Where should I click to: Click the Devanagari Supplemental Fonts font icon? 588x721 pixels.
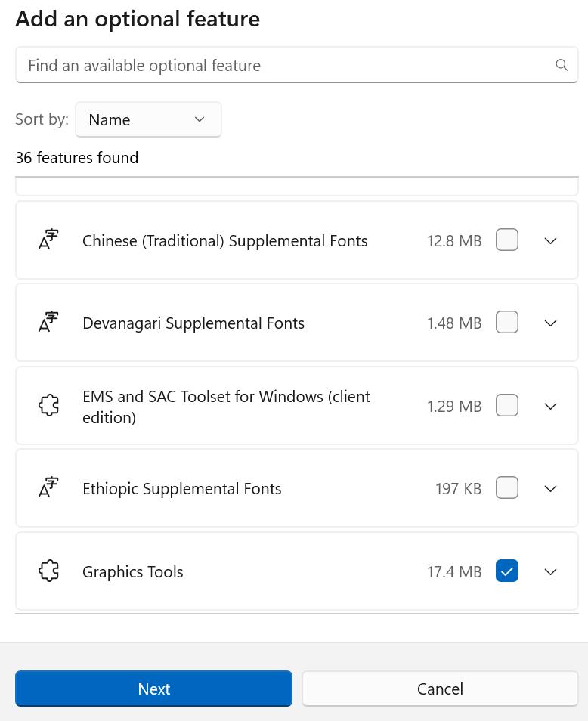coord(48,323)
